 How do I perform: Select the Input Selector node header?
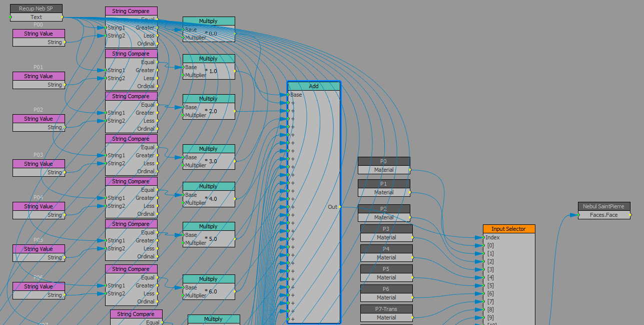[x=509, y=229]
